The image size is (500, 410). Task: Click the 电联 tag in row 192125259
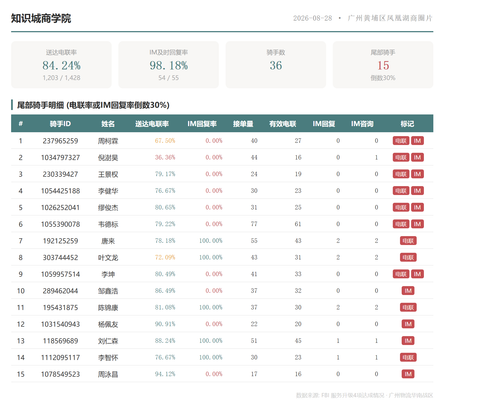pos(408,241)
